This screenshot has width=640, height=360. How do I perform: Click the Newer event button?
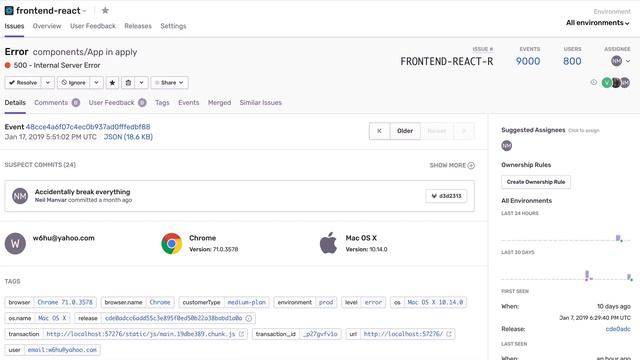click(437, 131)
